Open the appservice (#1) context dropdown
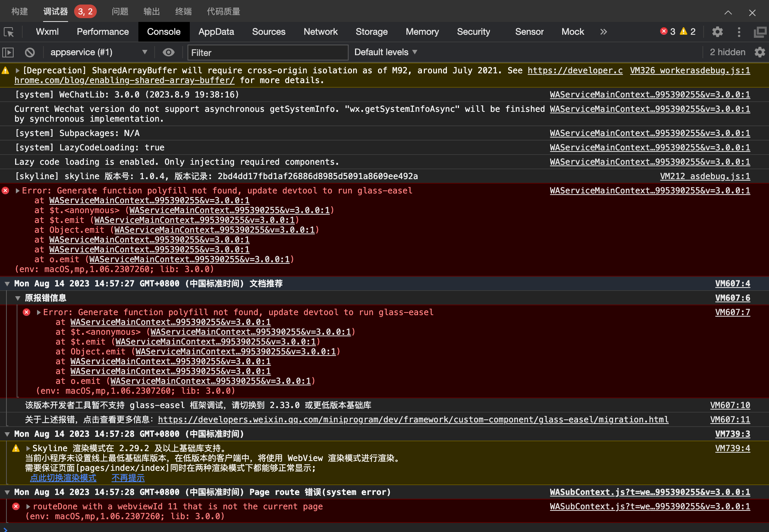This screenshot has height=532, width=769. coord(98,52)
